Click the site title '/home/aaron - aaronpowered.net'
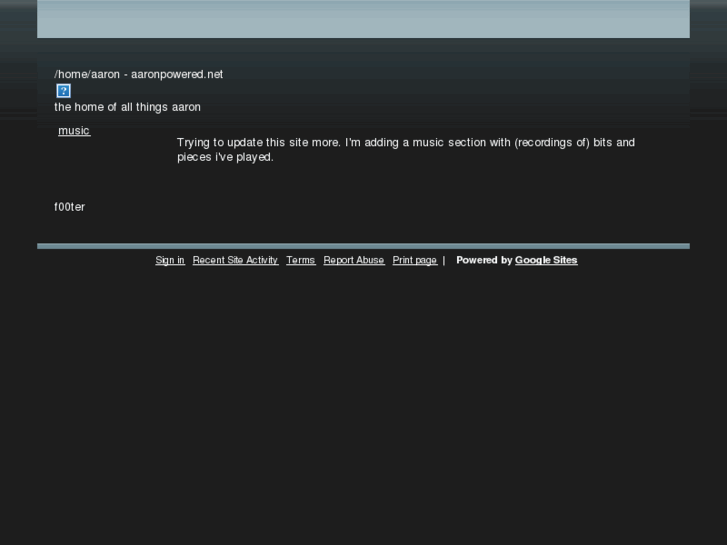Image resolution: width=727 pixels, height=545 pixels. (x=139, y=74)
